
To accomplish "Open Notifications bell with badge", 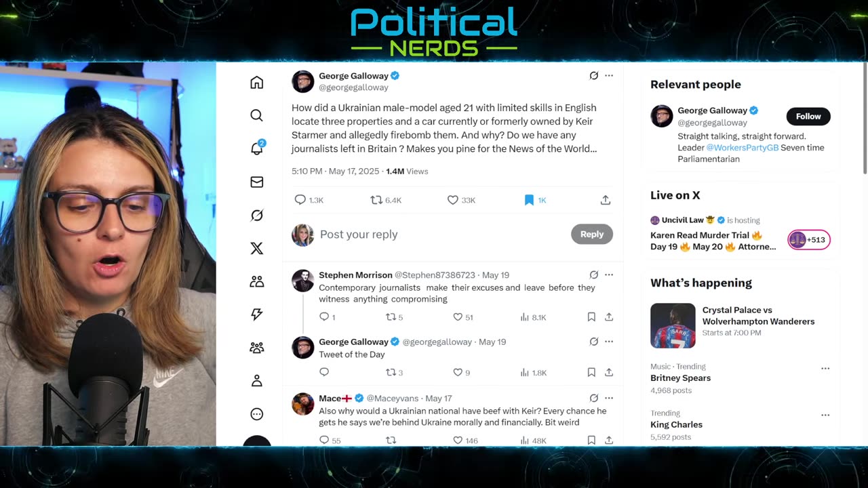I will click(257, 148).
